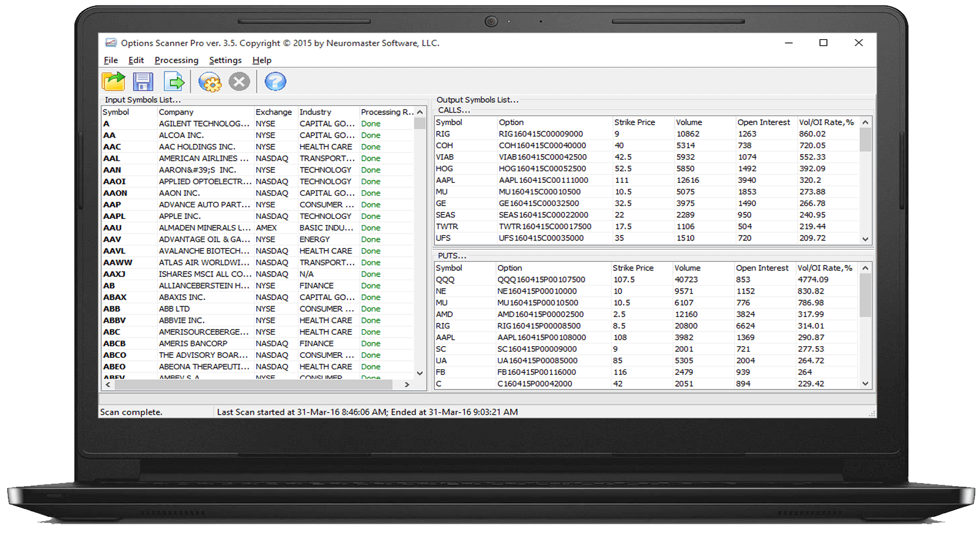Viewport: 980px width, 548px height.
Task: Click UA160415P00085000 put option
Action: [537, 361]
